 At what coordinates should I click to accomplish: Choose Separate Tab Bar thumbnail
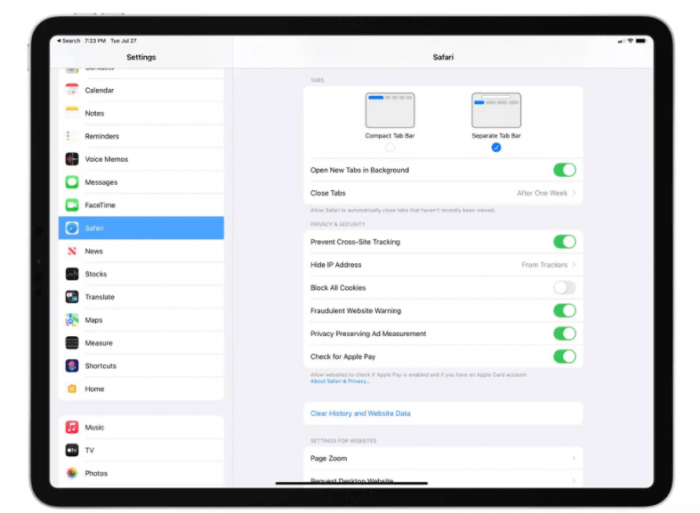[496, 110]
